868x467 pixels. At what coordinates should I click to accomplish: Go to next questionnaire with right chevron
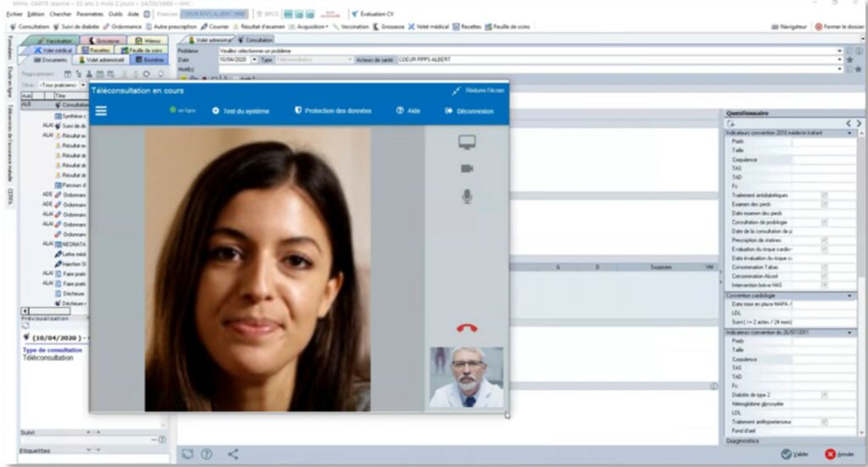[x=859, y=124]
